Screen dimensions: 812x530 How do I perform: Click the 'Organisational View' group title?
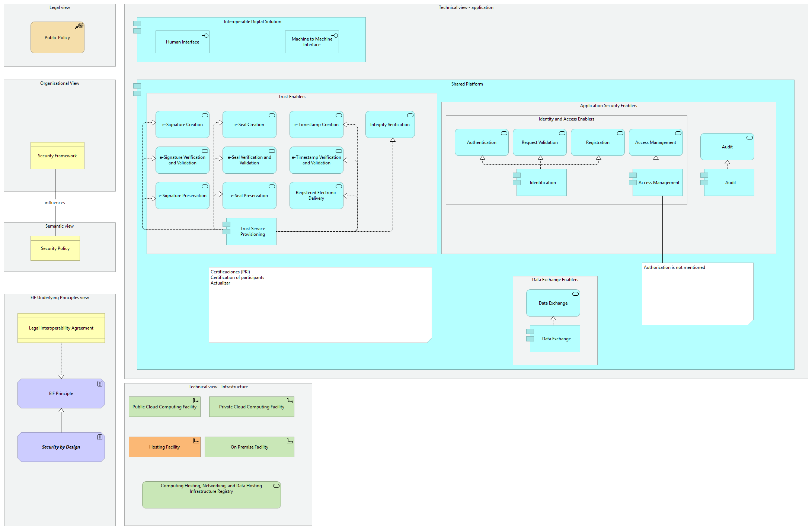(60, 83)
